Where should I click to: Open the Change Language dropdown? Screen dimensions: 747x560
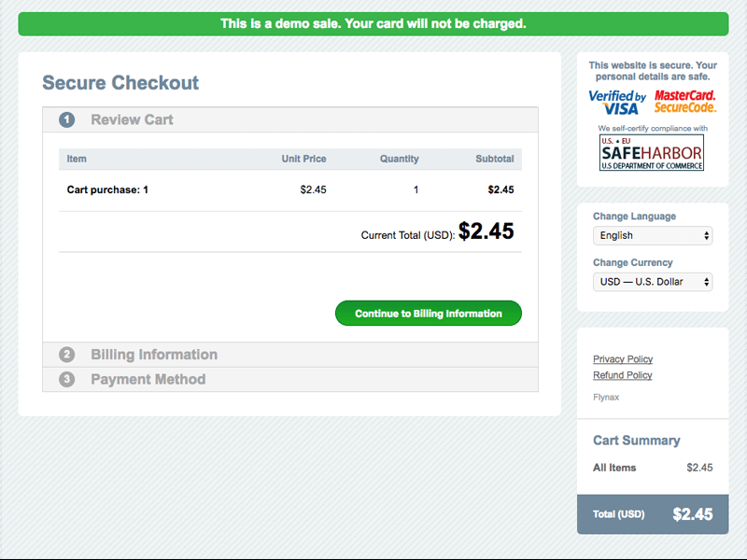coord(653,236)
